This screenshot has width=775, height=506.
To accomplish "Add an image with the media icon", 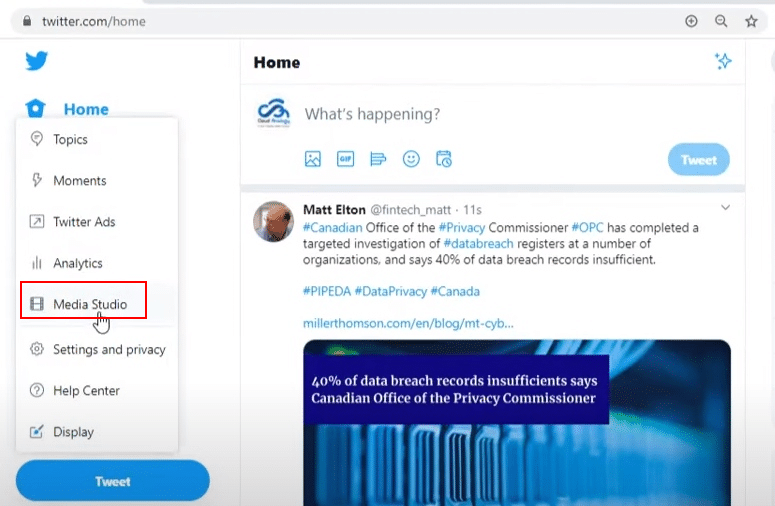I will click(x=312, y=159).
